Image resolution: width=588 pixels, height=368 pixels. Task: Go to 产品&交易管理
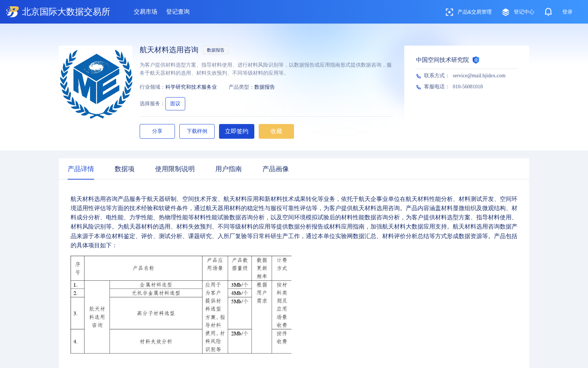click(x=474, y=12)
